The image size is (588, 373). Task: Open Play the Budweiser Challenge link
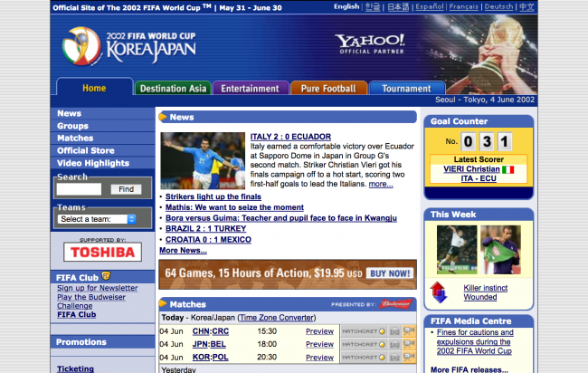91,301
